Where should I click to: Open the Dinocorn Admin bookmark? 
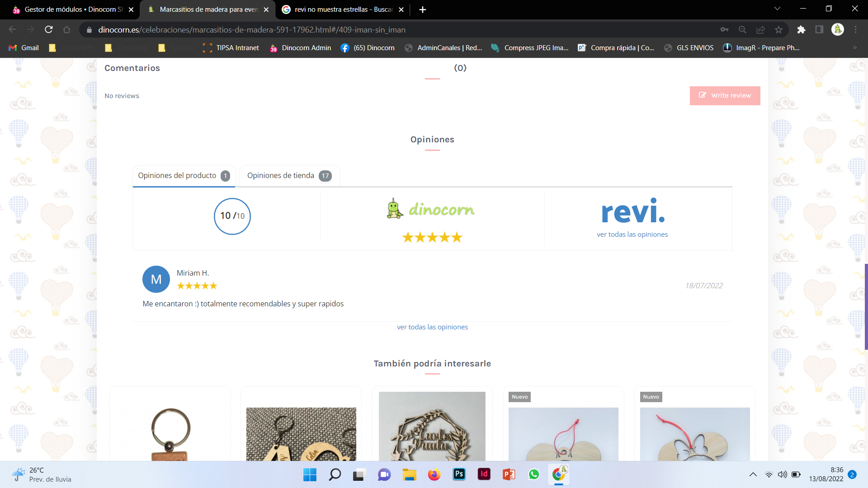tap(300, 47)
